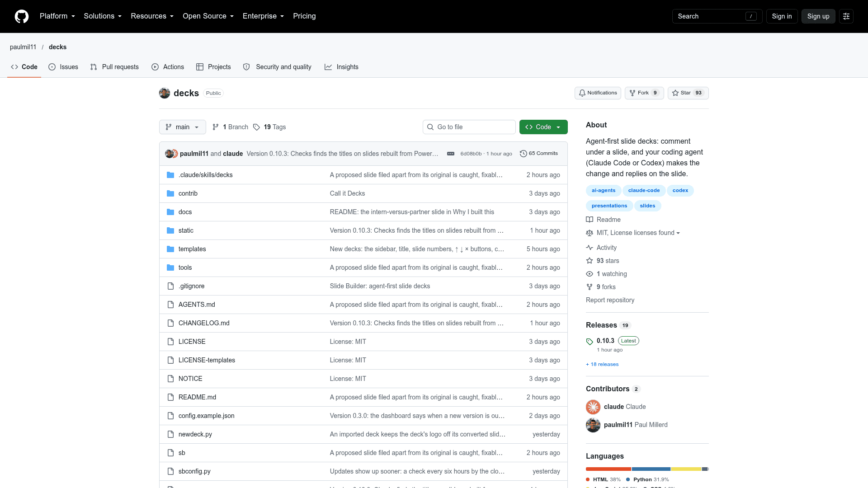Expand the Platform menu
The height and width of the screenshot is (488, 868).
(x=57, y=16)
